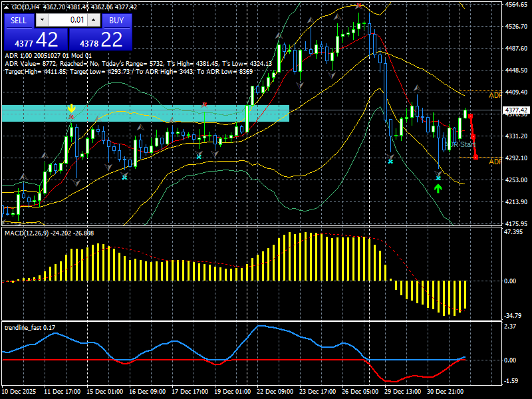Viewport: 532px width, 399px height.
Task: Click the 'ADR Start' chart label
Action: coord(462,144)
